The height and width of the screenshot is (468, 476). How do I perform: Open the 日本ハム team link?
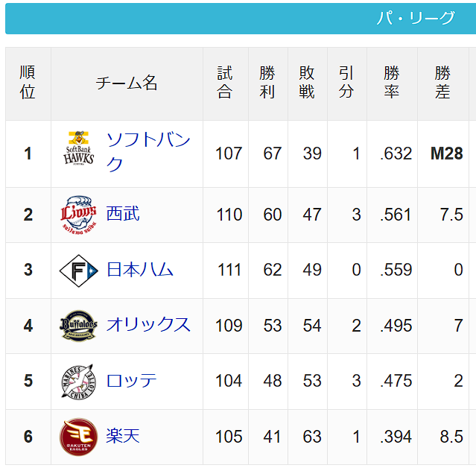click(x=140, y=269)
